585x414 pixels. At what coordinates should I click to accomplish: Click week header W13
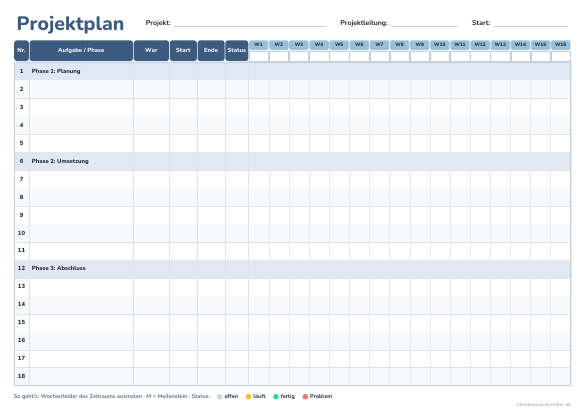tap(500, 45)
